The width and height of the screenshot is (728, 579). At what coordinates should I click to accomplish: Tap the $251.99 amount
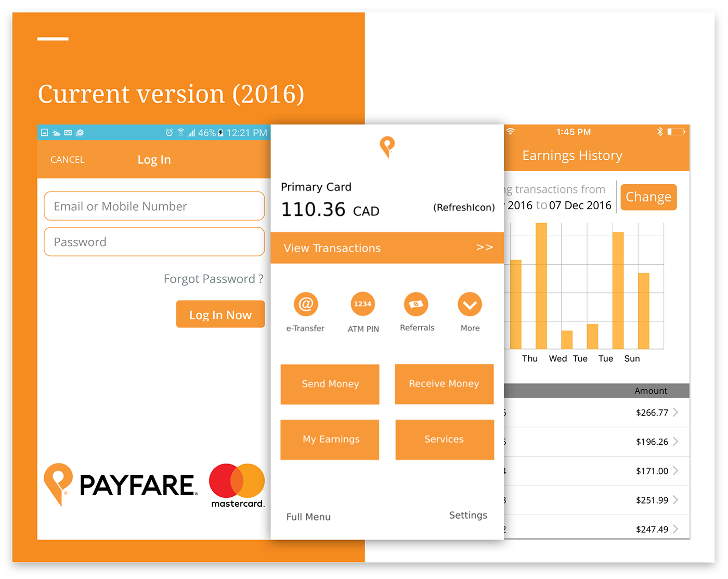click(652, 500)
